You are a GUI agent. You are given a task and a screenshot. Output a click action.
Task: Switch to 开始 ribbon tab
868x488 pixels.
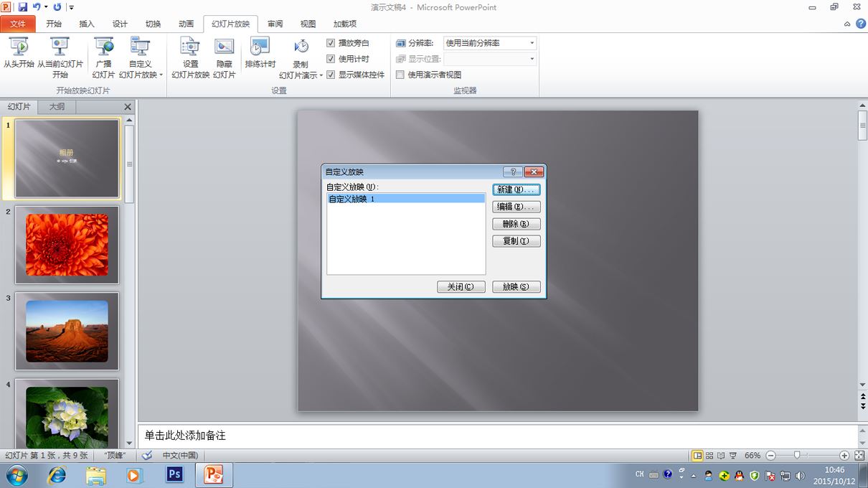coord(54,24)
